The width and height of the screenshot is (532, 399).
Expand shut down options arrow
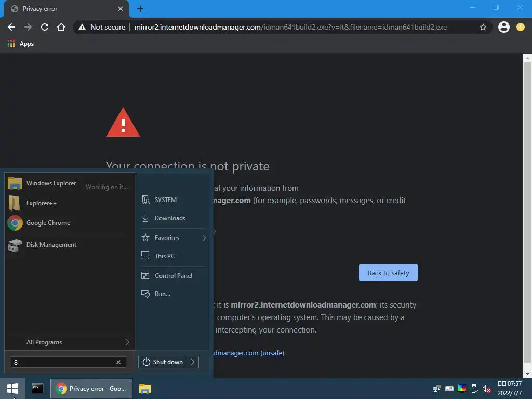click(193, 362)
